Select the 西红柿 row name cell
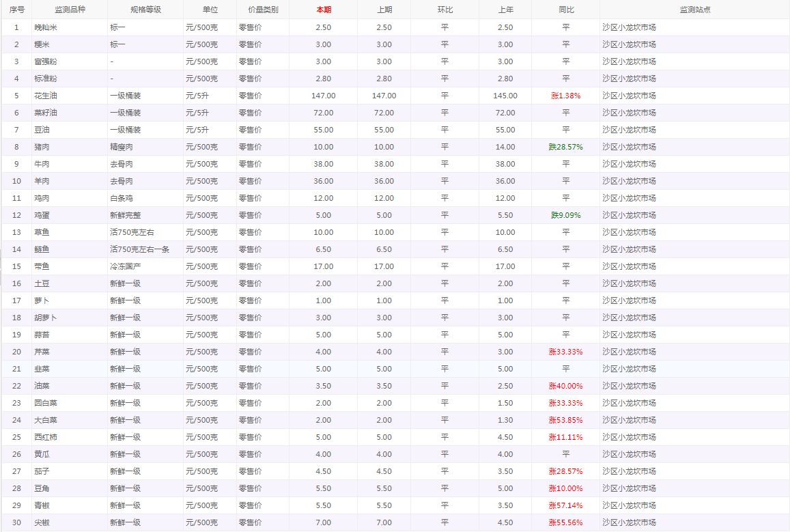The image size is (790, 532). (x=46, y=437)
